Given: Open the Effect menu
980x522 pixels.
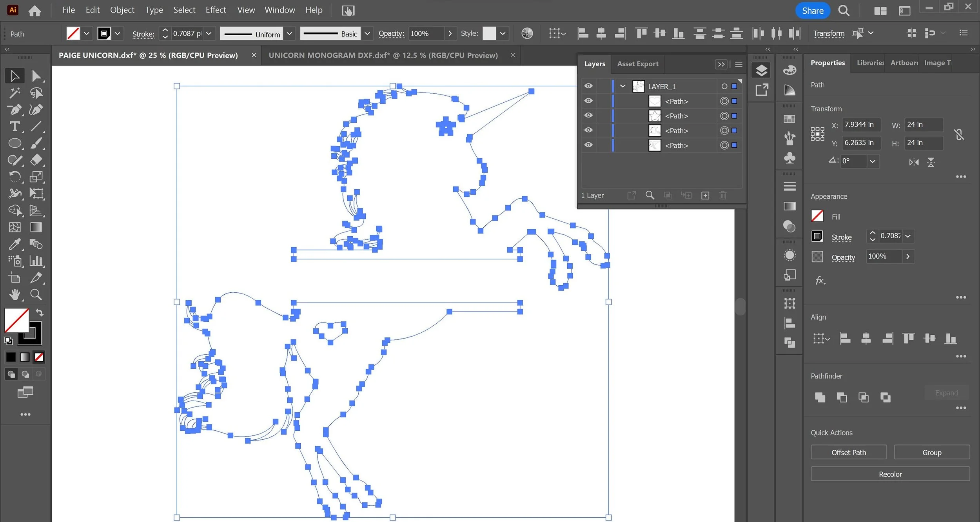Looking at the screenshot, I should (216, 10).
